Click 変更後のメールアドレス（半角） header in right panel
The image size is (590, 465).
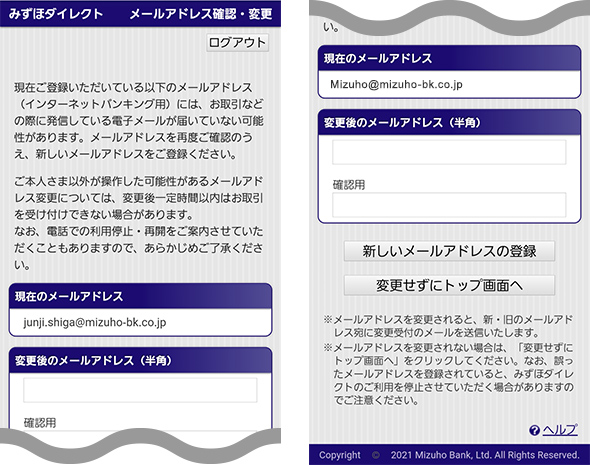pos(449,122)
